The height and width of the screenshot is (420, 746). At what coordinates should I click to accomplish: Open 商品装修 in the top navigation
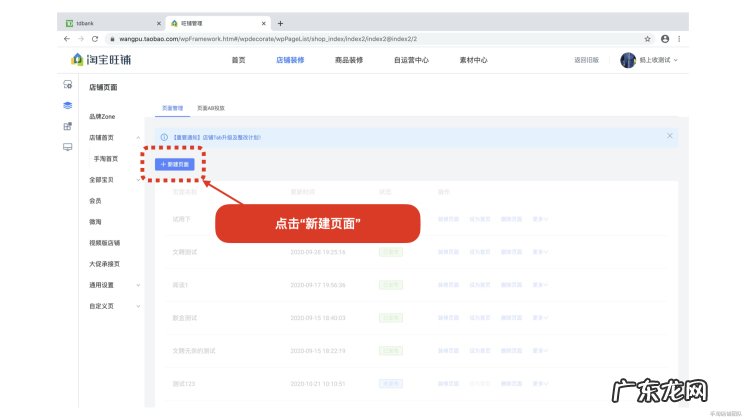click(349, 60)
